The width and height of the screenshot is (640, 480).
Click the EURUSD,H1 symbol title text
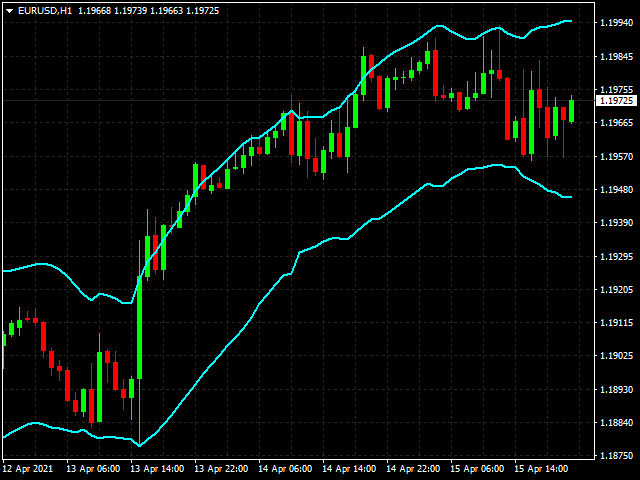[x=45, y=11]
